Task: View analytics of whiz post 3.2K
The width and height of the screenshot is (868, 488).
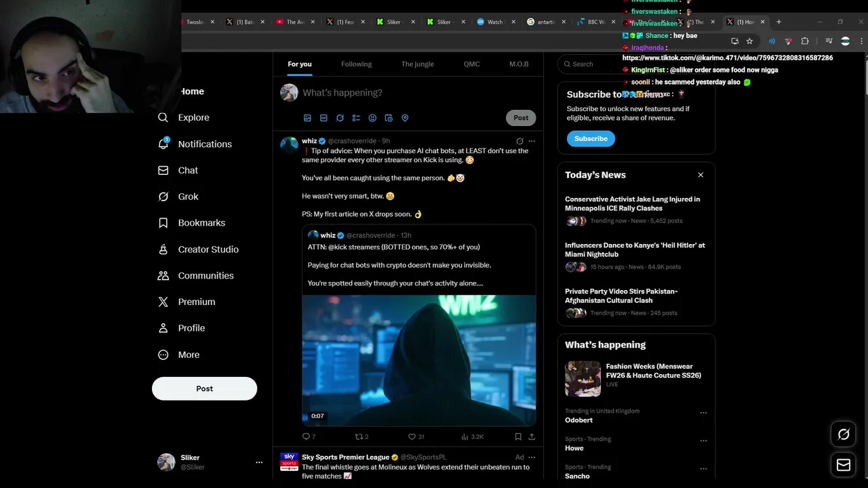Action: 472,436
